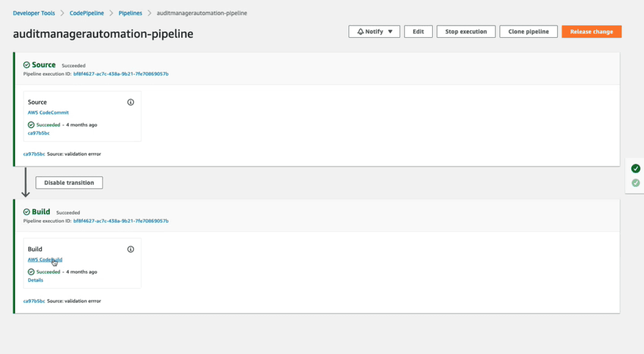Click the dark green checkmark stage indicator
Viewport: 644px width, 354px height.
[x=636, y=169]
